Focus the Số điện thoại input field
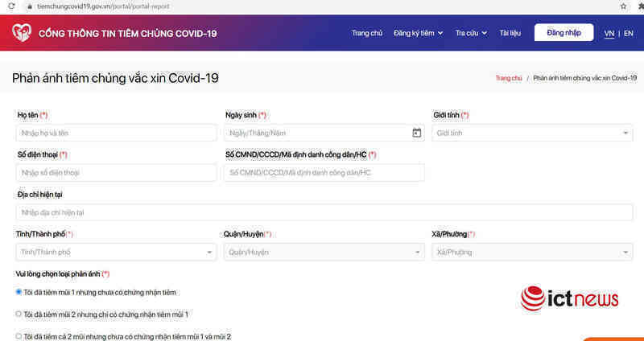 click(116, 173)
